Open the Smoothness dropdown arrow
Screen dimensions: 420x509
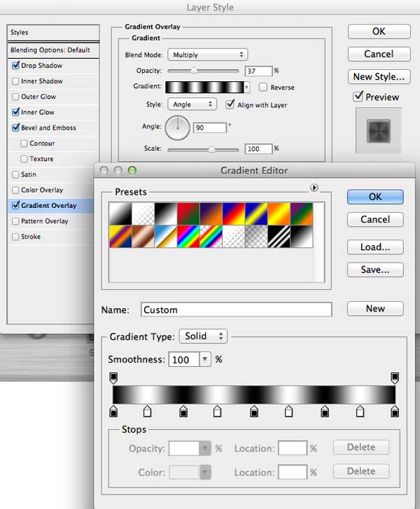click(205, 359)
